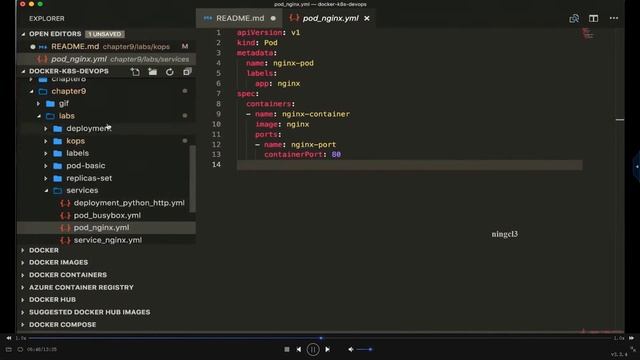640x360 pixels.
Task: Open the editor more actions ellipsis menu
Action: [x=613, y=18]
